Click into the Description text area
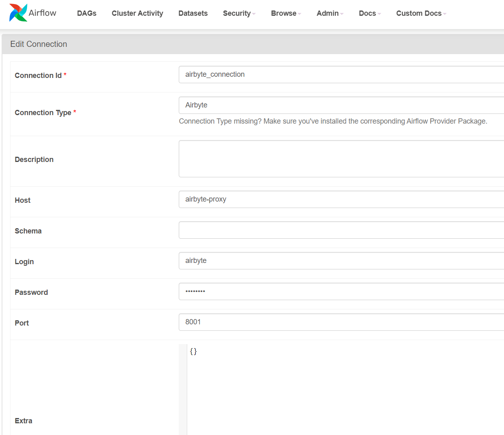The height and width of the screenshot is (435, 504). click(341, 159)
